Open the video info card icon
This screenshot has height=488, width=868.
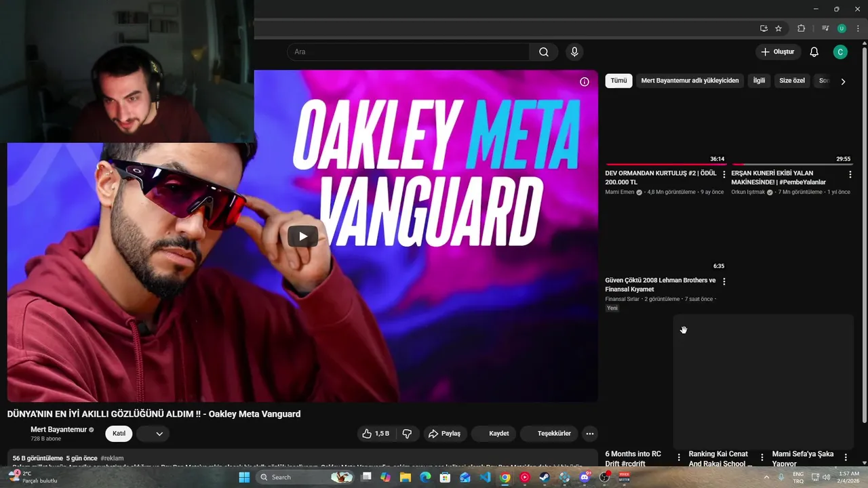tap(585, 82)
